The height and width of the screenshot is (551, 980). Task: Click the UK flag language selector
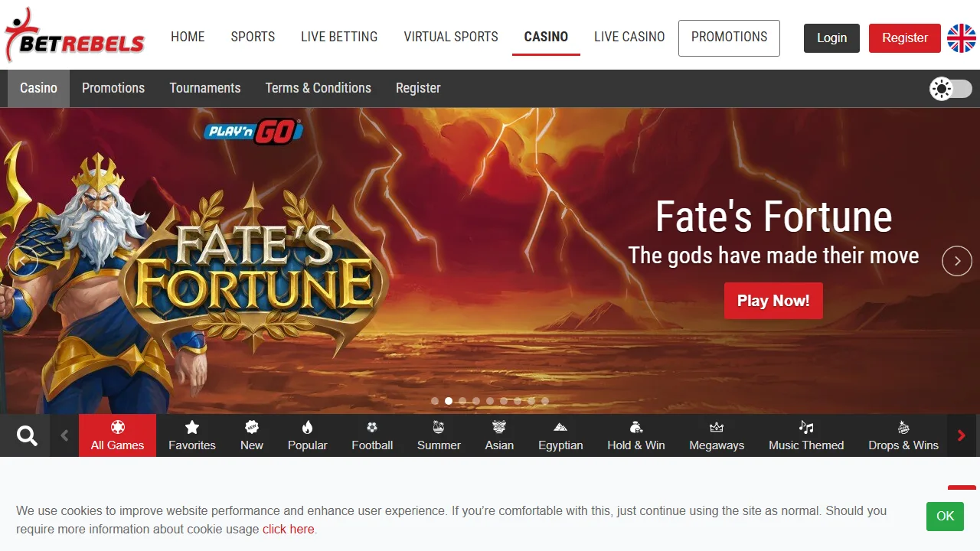coord(962,38)
